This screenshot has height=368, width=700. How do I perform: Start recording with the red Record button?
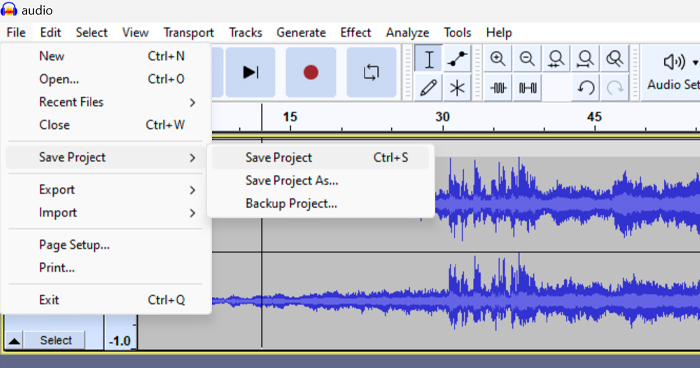(311, 72)
